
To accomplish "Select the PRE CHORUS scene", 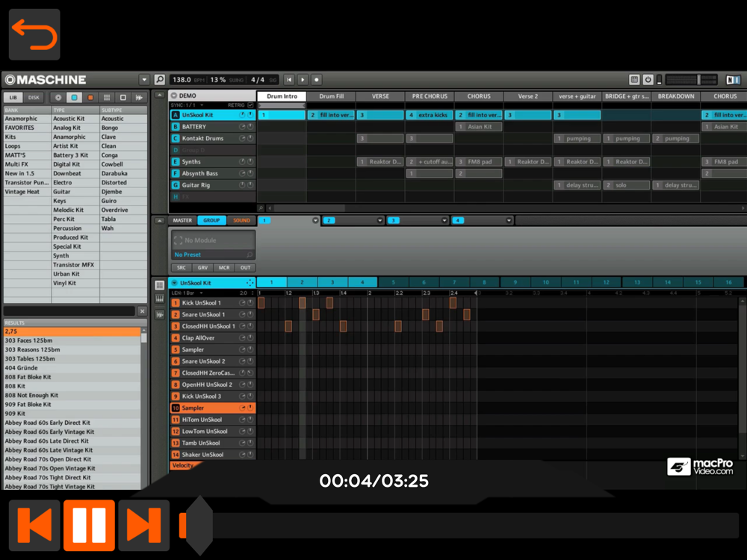I will coord(430,96).
